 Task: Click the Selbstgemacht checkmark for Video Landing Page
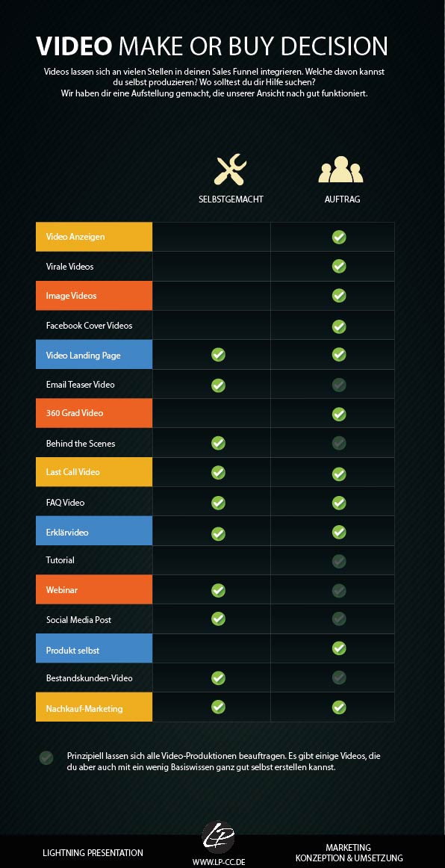[x=218, y=354]
